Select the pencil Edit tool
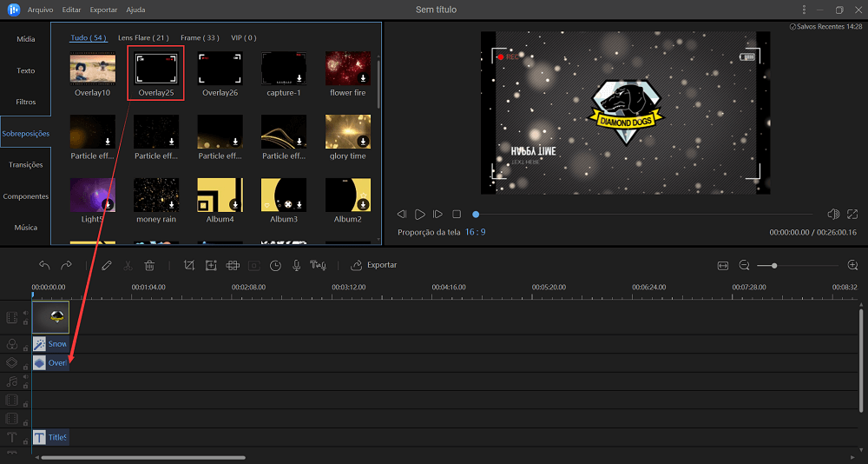The width and height of the screenshot is (868, 464). (107, 266)
